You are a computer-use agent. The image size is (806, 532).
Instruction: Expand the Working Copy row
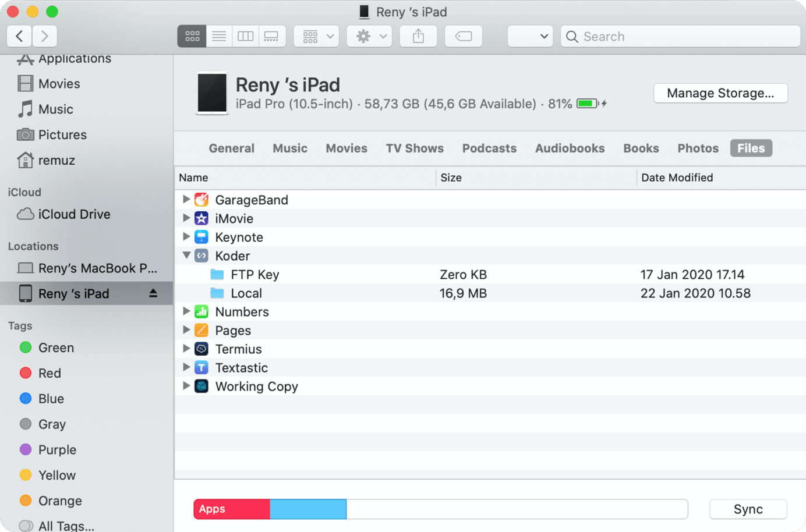pyautogui.click(x=186, y=385)
